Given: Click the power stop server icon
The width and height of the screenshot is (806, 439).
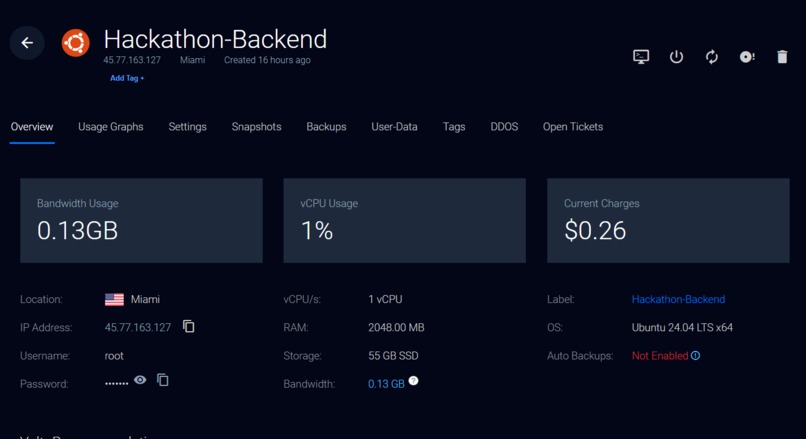Looking at the screenshot, I should pyautogui.click(x=676, y=57).
